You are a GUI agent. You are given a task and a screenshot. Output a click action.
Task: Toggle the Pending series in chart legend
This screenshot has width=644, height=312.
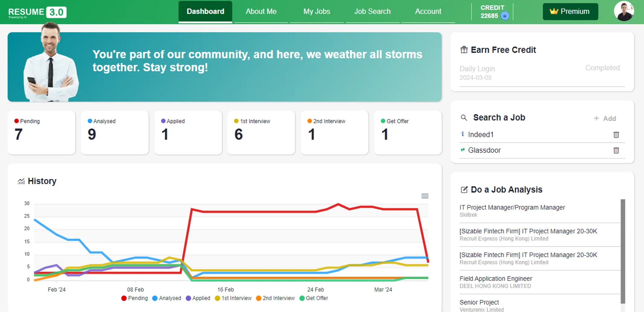point(134,298)
